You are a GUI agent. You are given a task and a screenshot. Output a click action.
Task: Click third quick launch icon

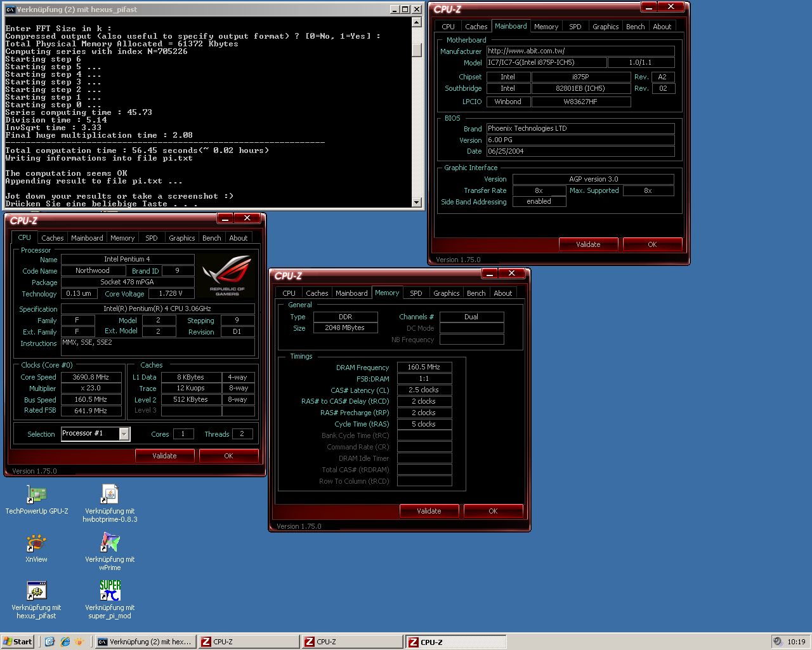click(x=79, y=642)
